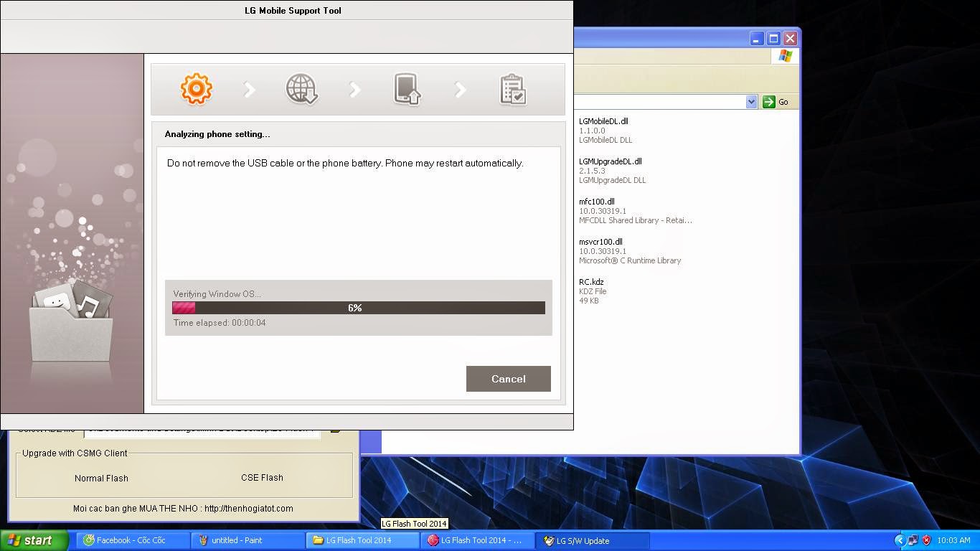Click the globe download step icon
This screenshot has width=980, height=551.
pos(302,90)
